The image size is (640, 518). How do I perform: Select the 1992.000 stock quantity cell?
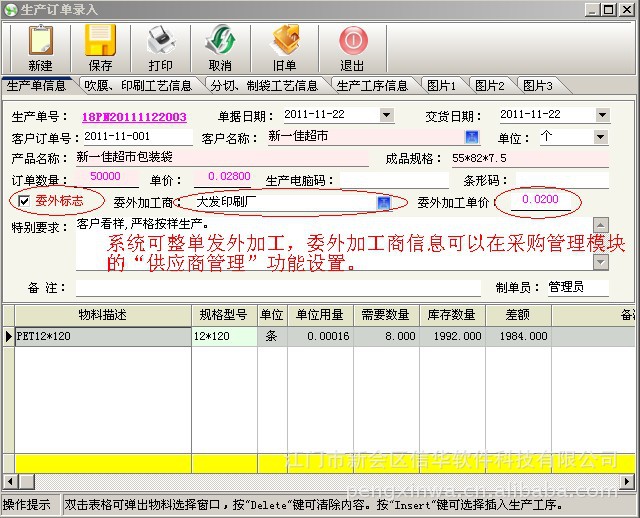(452, 337)
